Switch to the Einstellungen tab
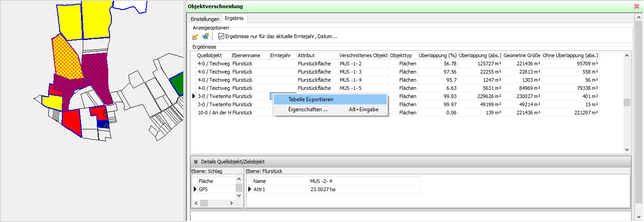This screenshot has width=644, height=222. click(x=205, y=19)
